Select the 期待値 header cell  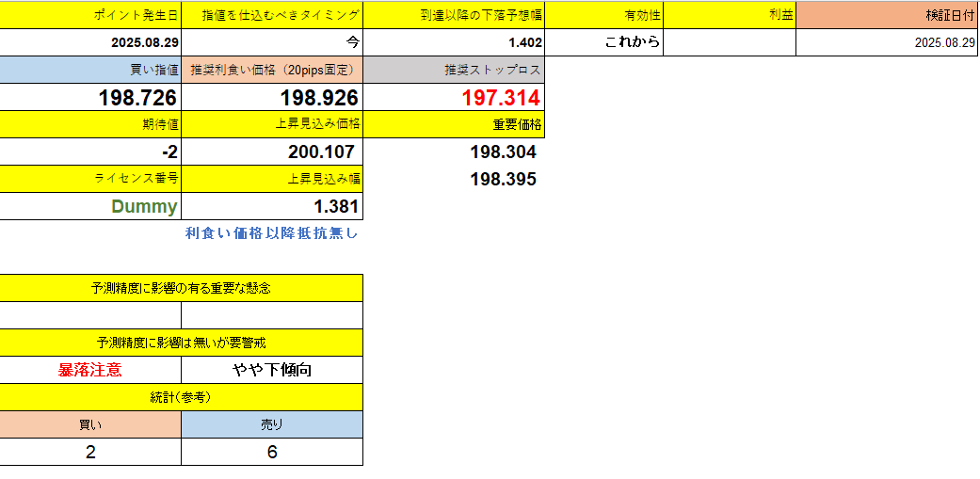(x=90, y=124)
